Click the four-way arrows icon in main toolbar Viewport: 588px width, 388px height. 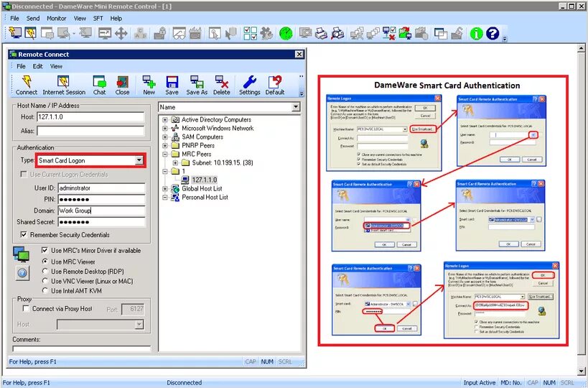(x=121, y=33)
